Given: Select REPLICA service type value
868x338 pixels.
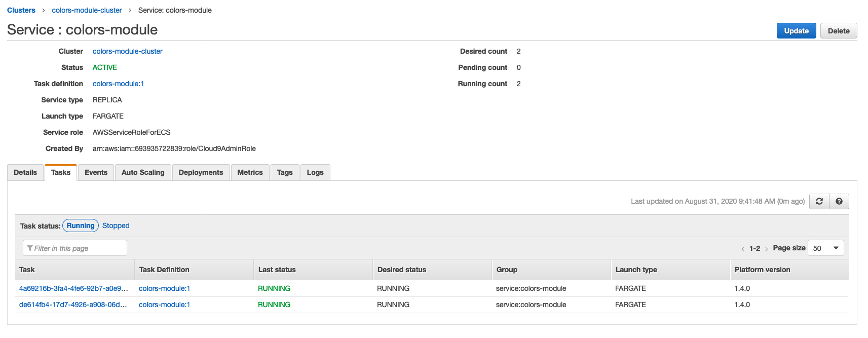Looking at the screenshot, I should pos(107,100).
